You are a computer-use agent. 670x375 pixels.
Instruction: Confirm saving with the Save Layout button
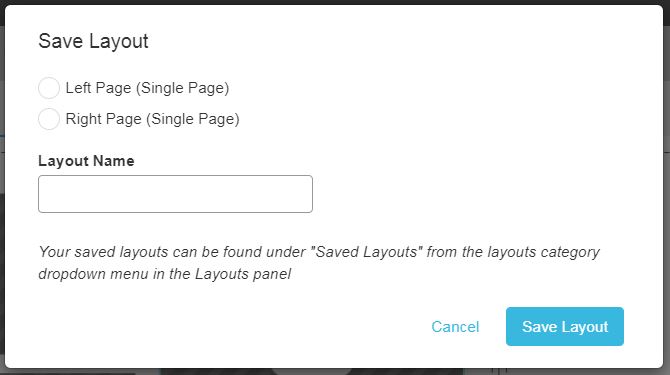(x=564, y=326)
